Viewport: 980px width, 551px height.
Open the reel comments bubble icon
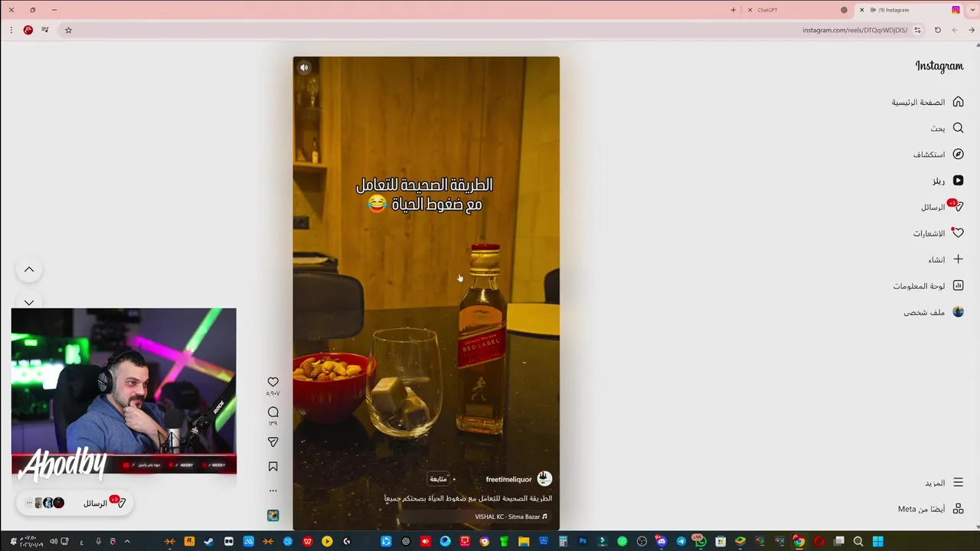[x=273, y=412]
